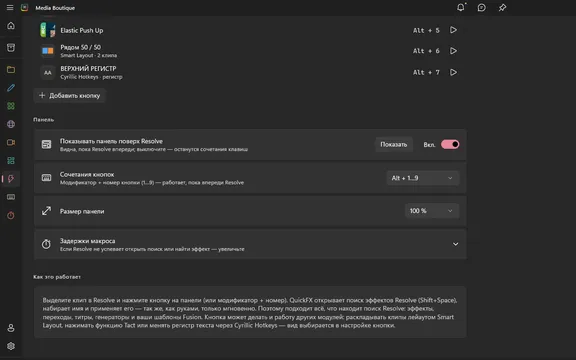
Task: Click the ВЕРХНИЙ РЕГИСТР title
Action: [x=88, y=69]
